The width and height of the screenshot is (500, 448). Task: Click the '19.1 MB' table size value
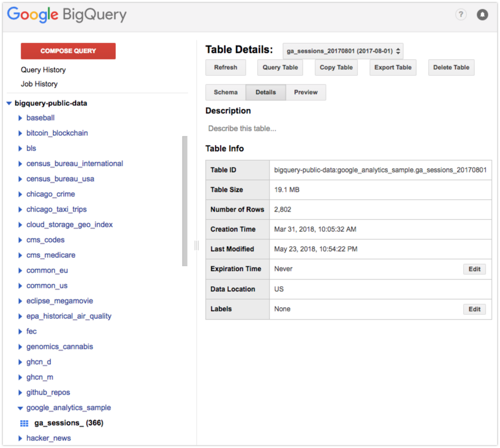(x=287, y=190)
